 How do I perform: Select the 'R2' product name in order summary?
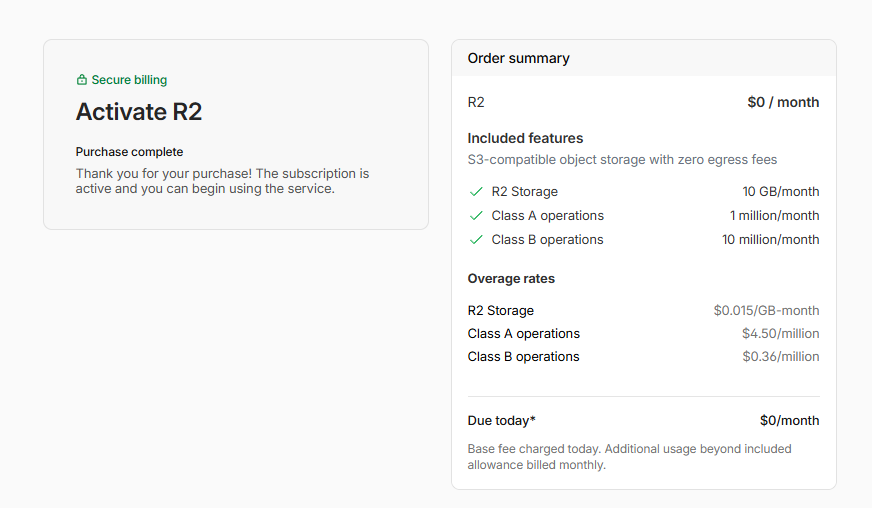476,102
